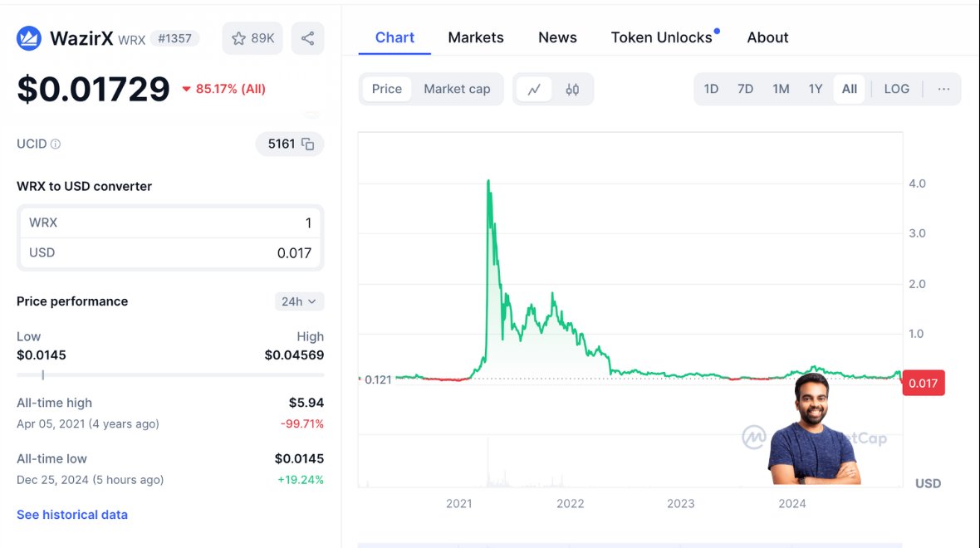The image size is (980, 548).
Task: Click the 2024 label on time axis
Action: pyautogui.click(x=791, y=504)
